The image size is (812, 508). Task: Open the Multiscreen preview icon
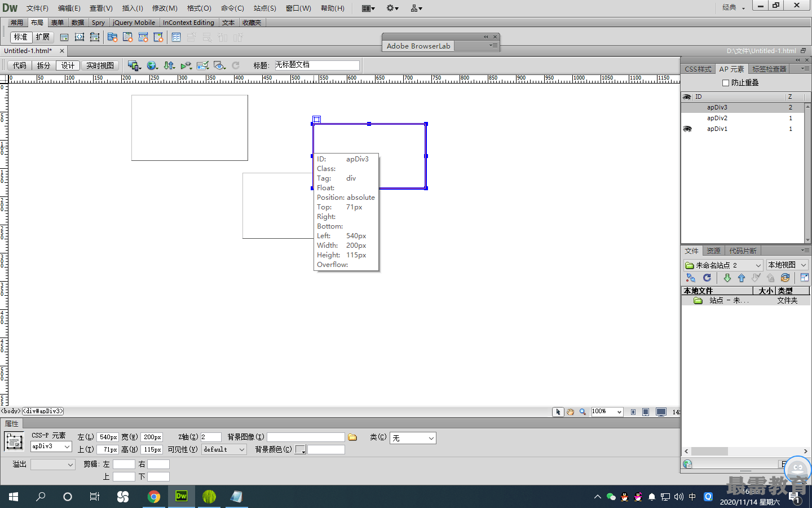pos(134,65)
